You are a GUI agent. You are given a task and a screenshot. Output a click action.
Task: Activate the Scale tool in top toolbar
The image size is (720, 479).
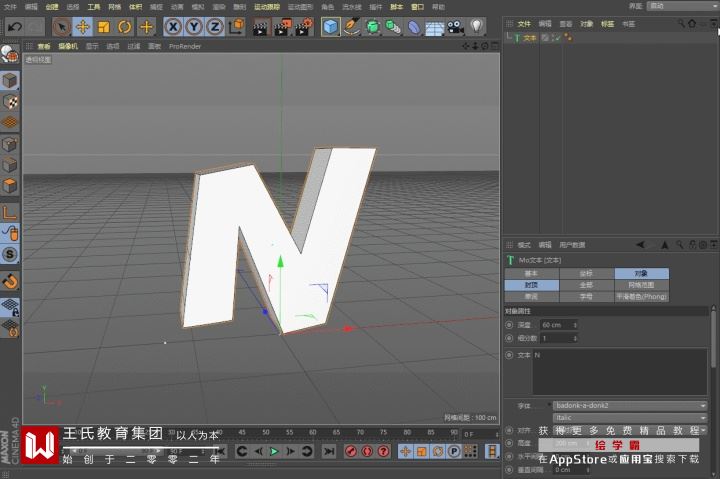tap(104, 27)
